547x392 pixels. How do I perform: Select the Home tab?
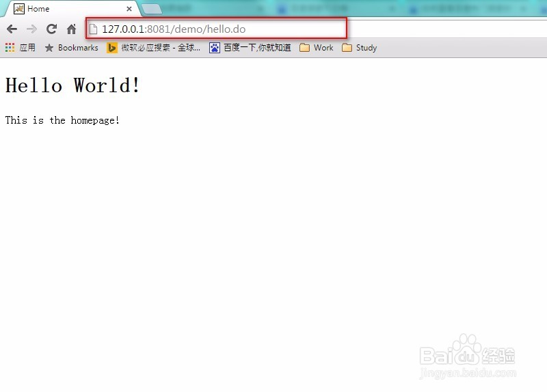(72, 9)
